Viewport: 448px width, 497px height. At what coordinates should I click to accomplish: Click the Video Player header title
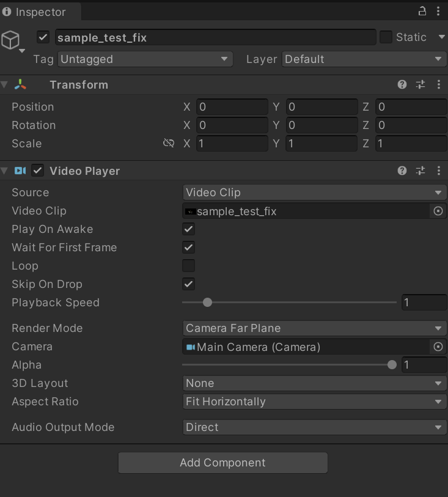click(x=84, y=171)
